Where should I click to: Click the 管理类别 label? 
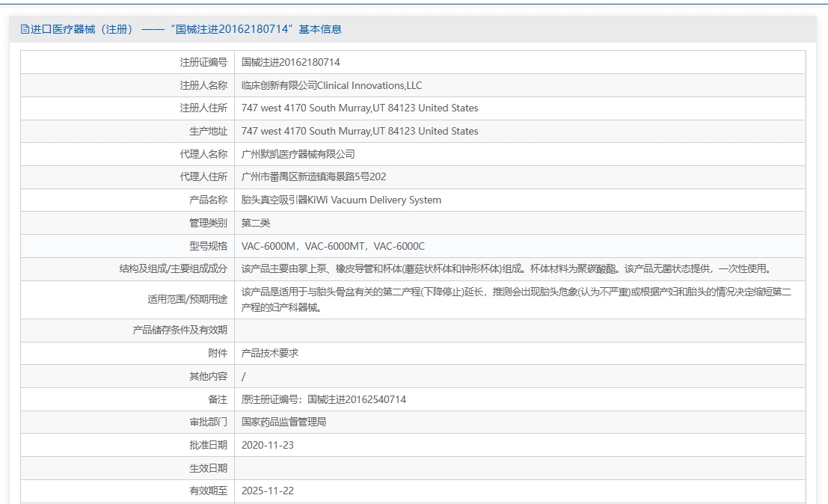208,224
